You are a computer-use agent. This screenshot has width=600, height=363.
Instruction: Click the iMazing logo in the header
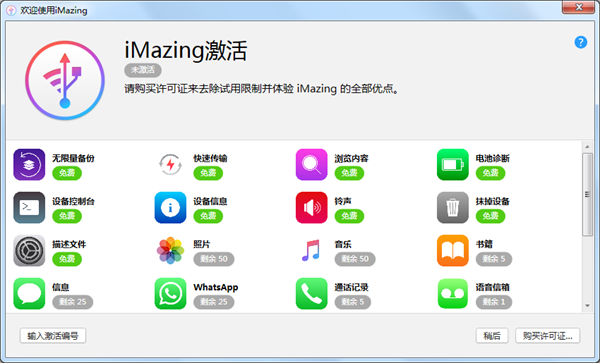click(x=65, y=80)
